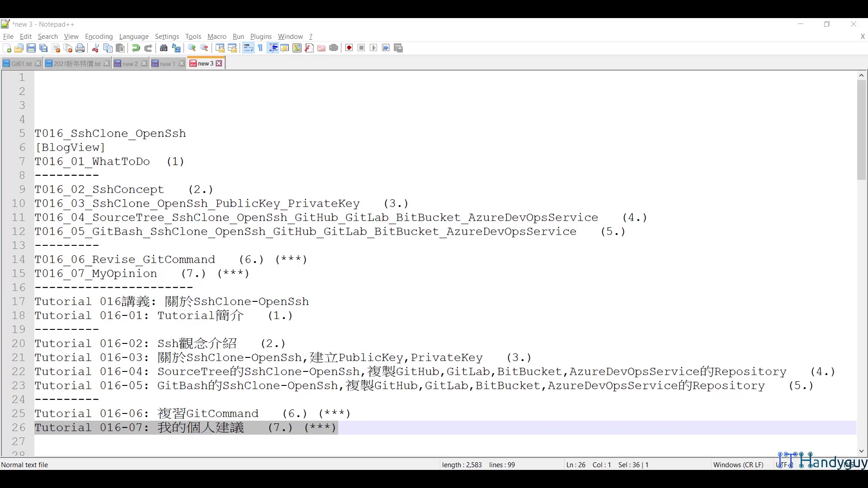This screenshot has width=868, height=488.
Task: Toggle Word Wrap toolbar button
Action: coord(248,48)
